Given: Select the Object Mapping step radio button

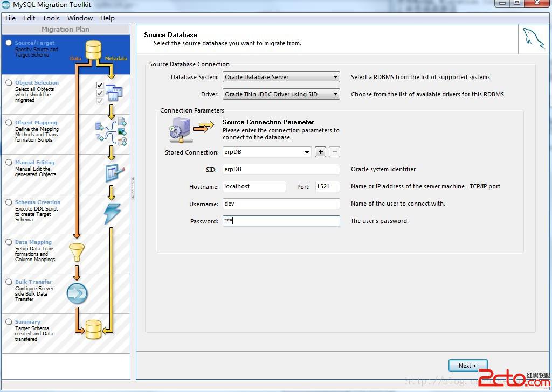Looking at the screenshot, I should [x=9, y=122].
